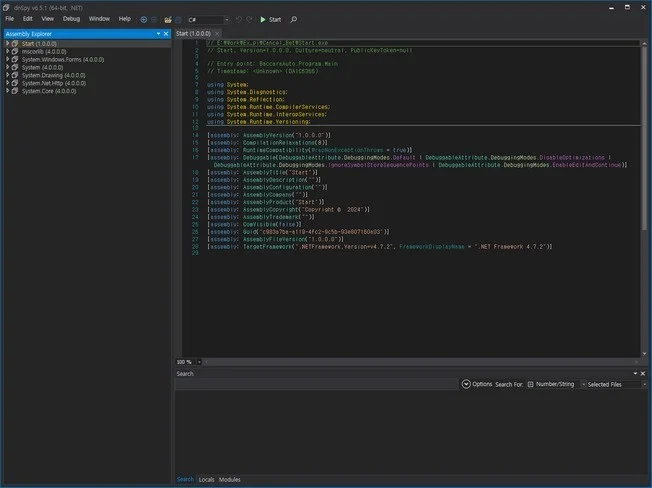Expand the System.Net.Http node
This screenshot has width=652, height=488.
pyautogui.click(x=7, y=83)
